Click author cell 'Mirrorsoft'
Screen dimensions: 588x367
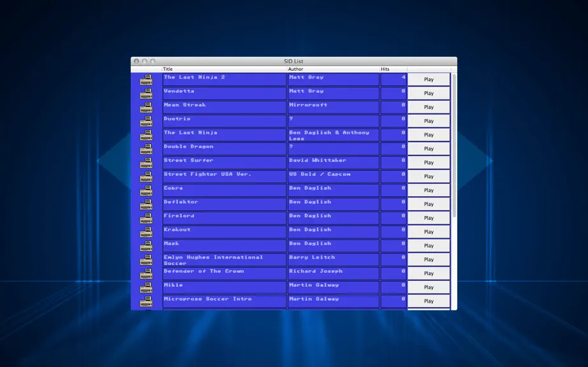click(334, 107)
